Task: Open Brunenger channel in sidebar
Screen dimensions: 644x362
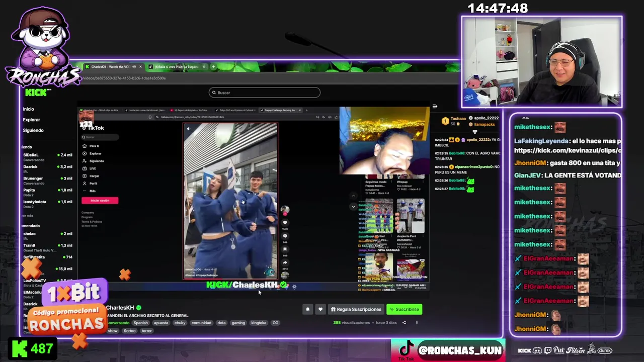Action: pyautogui.click(x=48, y=180)
